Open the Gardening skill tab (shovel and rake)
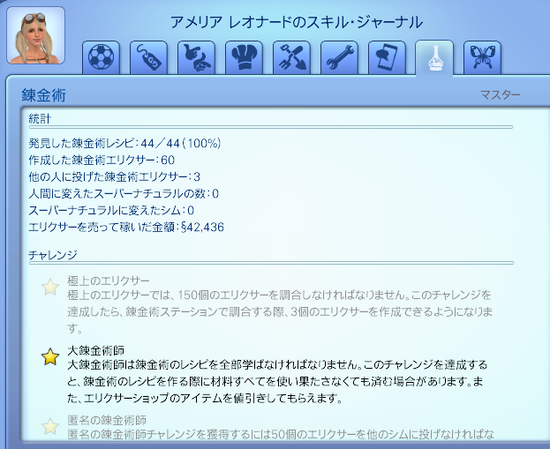This screenshot has width=550, height=449. [x=292, y=58]
